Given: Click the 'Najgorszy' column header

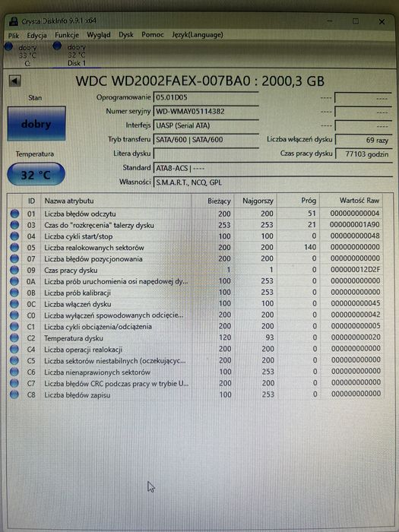Looking at the screenshot, I should click(256, 201).
